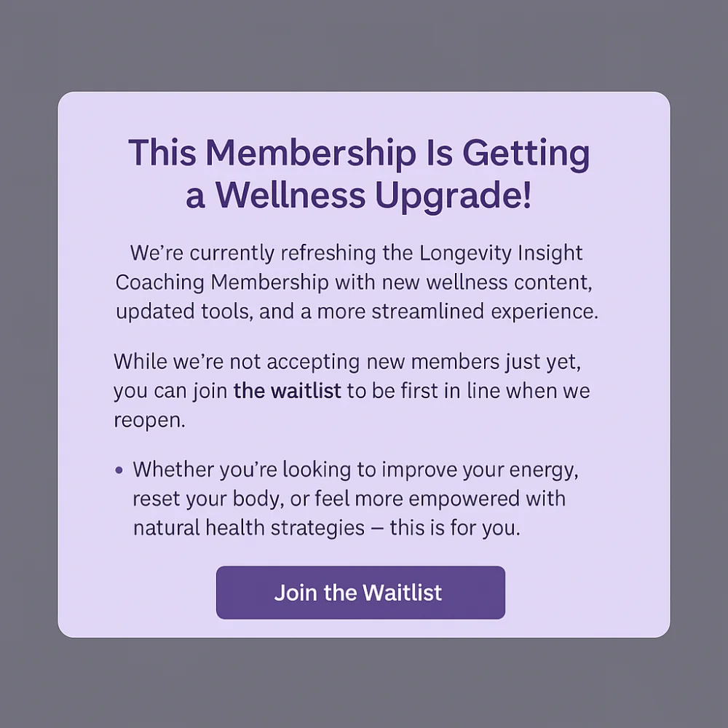
Task: Click the "Whether you're looking to improve" bullet line
Action: coord(356,470)
